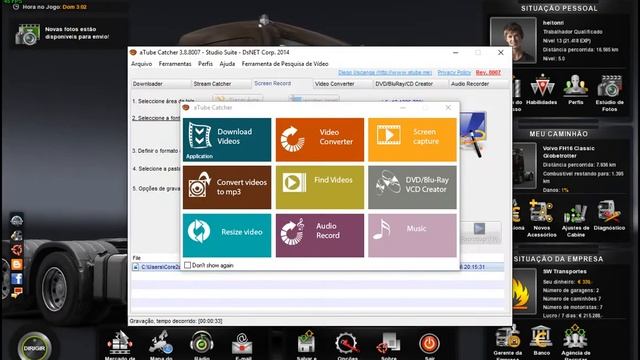Open the Download Videos tile
This screenshot has width=640, height=360.
pos(227,140)
